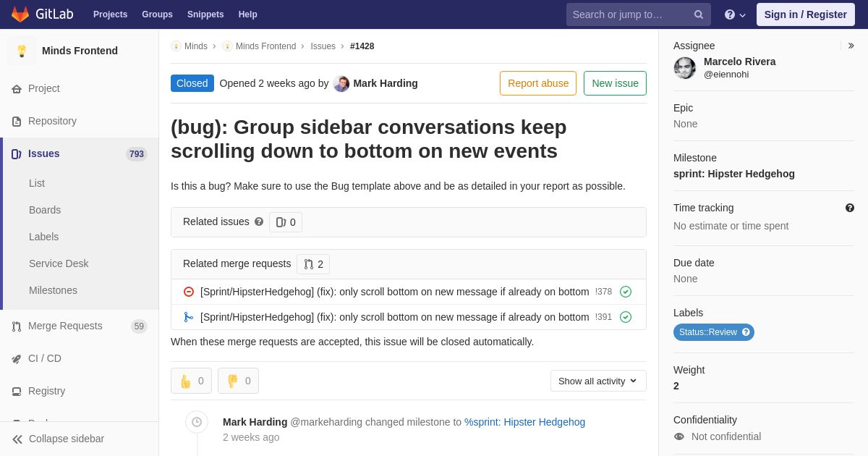Open the Issues breadcrumb link
Screen dimensions: 868x456
coord(323,46)
